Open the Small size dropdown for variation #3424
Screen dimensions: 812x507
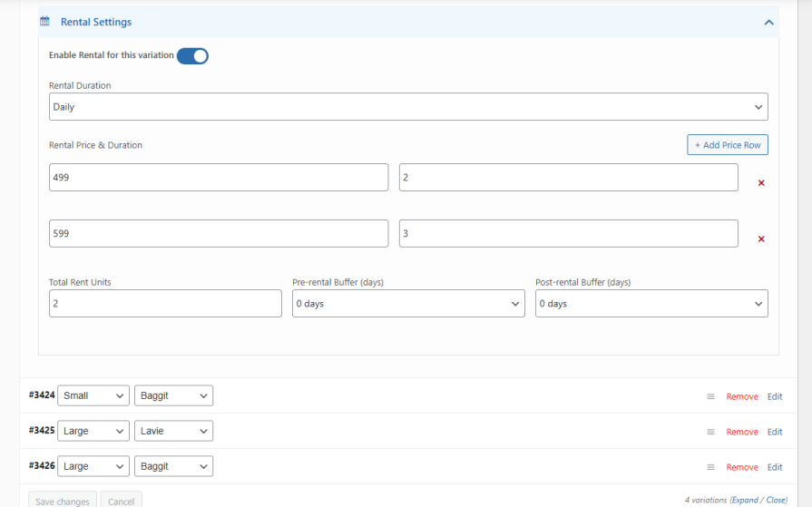pyautogui.click(x=93, y=395)
